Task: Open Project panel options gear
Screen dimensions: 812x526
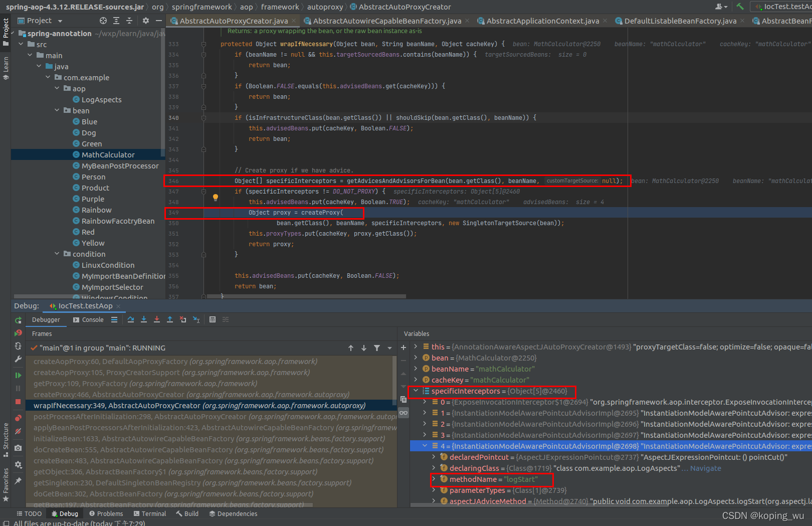Action: (x=145, y=21)
